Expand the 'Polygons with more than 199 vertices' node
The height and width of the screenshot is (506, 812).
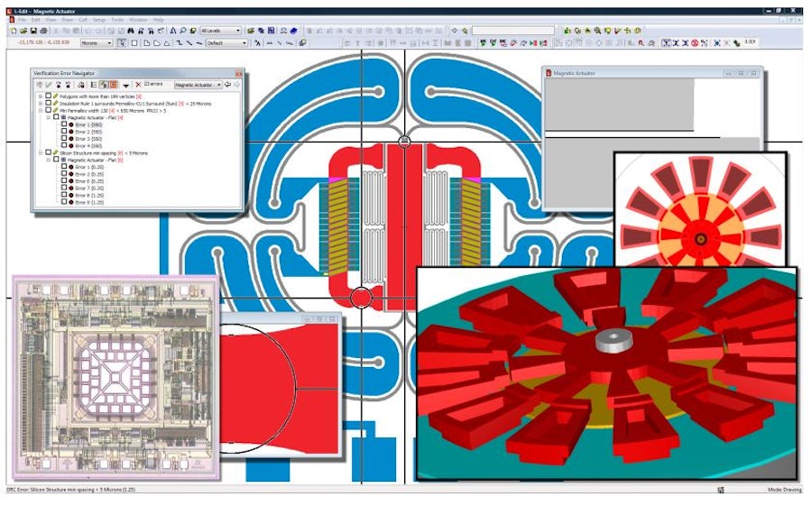pyautogui.click(x=41, y=97)
